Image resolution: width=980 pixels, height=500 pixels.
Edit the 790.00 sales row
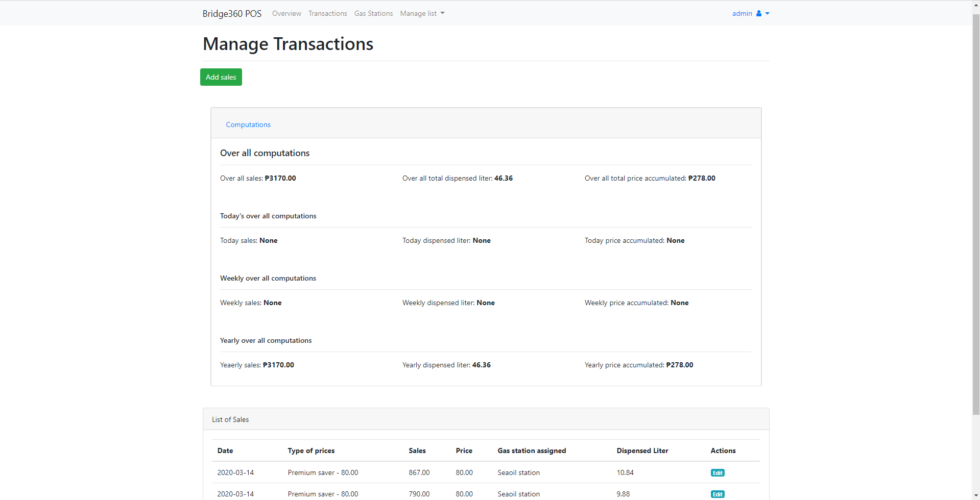tap(718, 494)
